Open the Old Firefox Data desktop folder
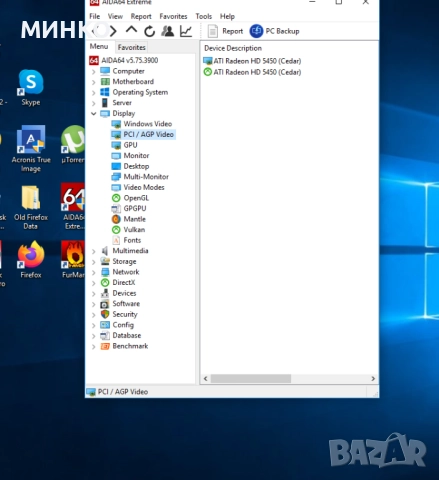The height and width of the screenshot is (480, 439). pyautogui.click(x=31, y=207)
